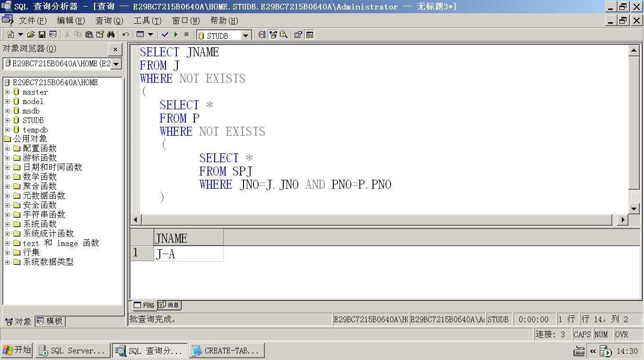This screenshot has height=360, width=644.
Task: Toggle the Show Results Pane icon
Action: 310,35
